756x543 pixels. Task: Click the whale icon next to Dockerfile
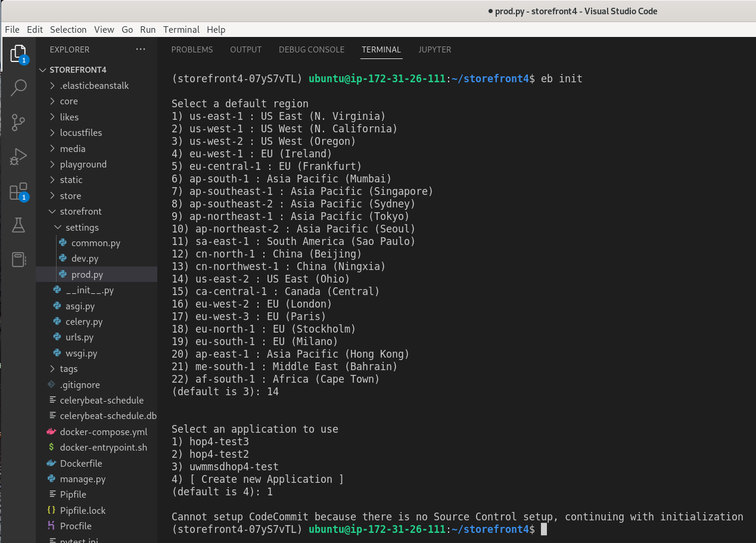tap(52, 463)
